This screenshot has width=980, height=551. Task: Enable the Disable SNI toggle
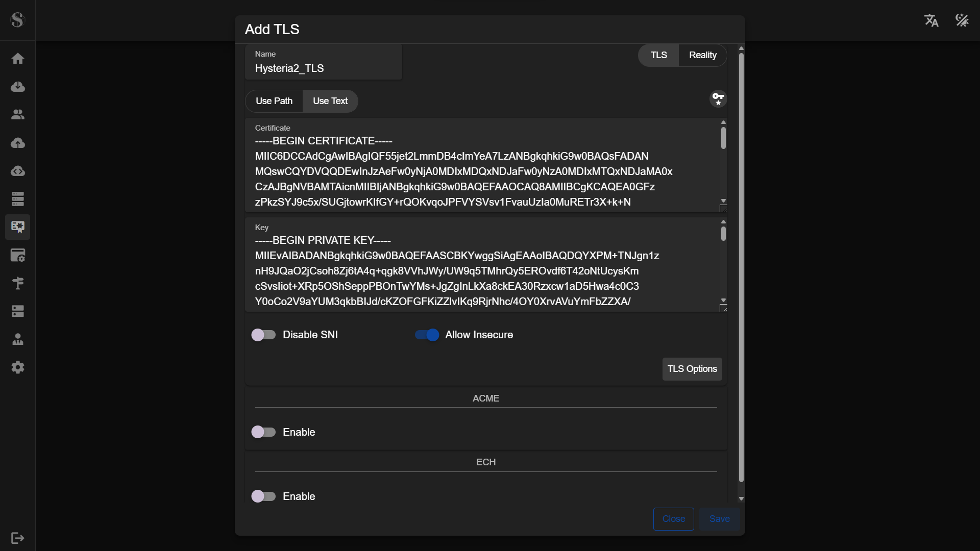coord(264,335)
